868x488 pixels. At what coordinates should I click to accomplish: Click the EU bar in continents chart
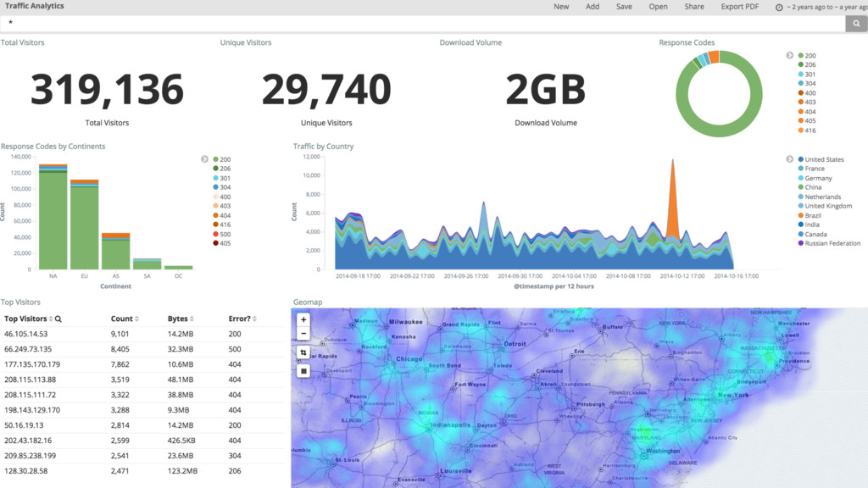pos(84,225)
